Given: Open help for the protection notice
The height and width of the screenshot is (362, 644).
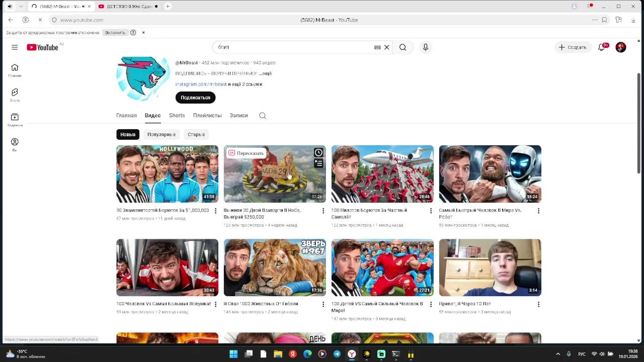Looking at the screenshot, I should point(133,33).
